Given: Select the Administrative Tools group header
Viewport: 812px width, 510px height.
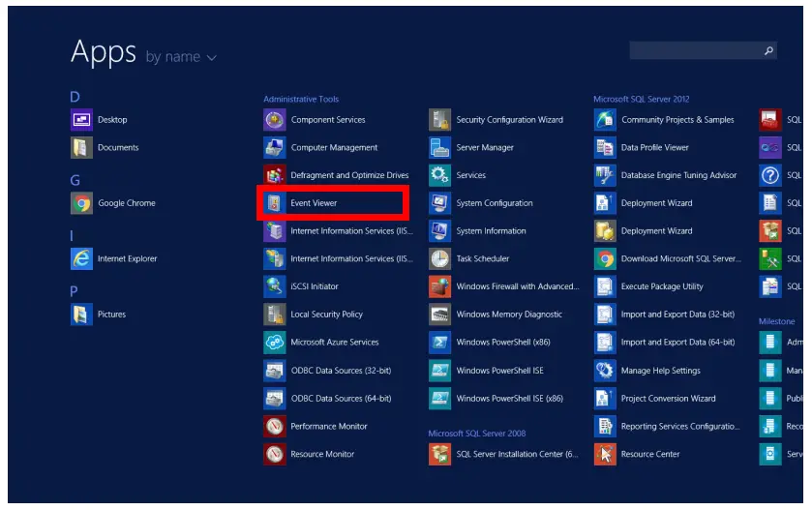Looking at the screenshot, I should pyautogui.click(x=301, y=99).
